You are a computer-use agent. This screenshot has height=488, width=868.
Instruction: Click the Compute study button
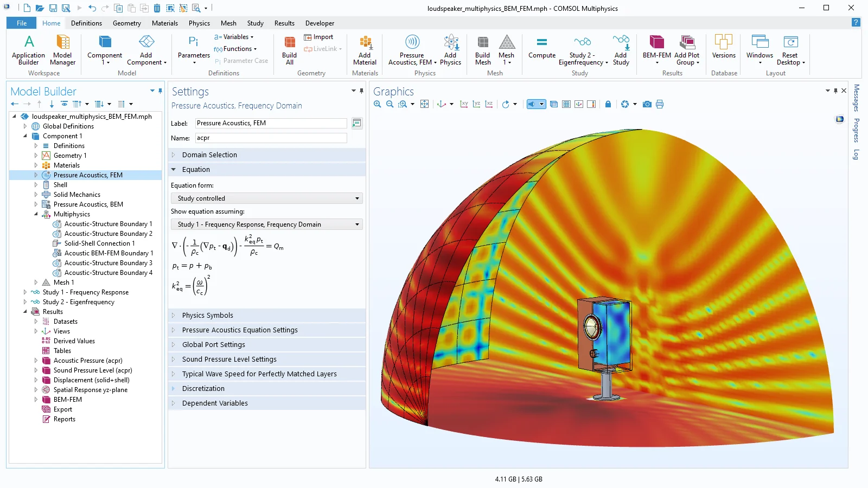541,48
